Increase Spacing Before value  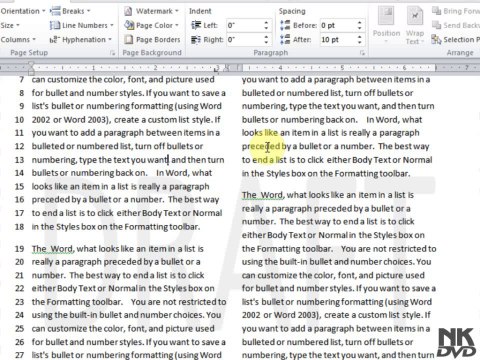tap(359, 23)
